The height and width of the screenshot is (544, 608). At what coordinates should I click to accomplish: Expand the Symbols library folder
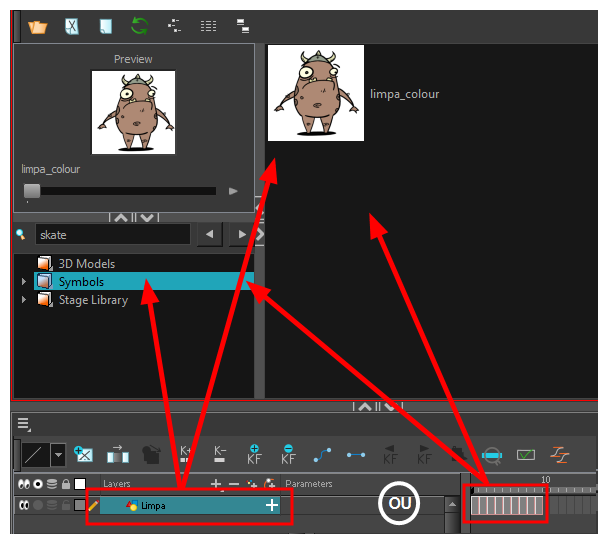pos(24,281)
